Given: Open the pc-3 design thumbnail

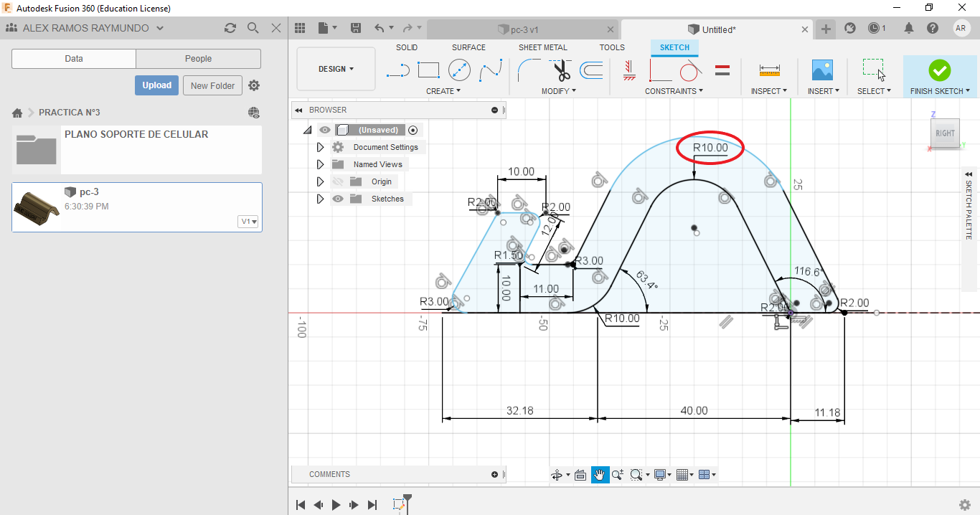Looking at the screenshot, I should (36, 207).
